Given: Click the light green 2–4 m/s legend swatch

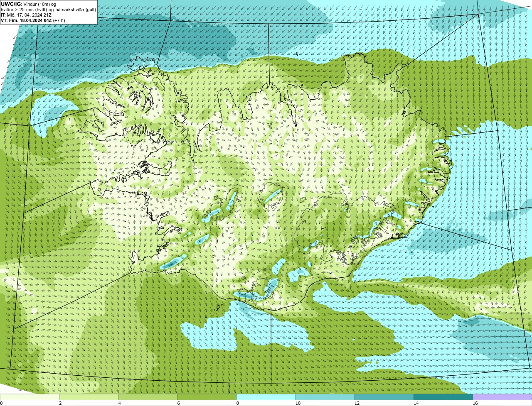Looking at the screenshot, I should tap(89, 397).
